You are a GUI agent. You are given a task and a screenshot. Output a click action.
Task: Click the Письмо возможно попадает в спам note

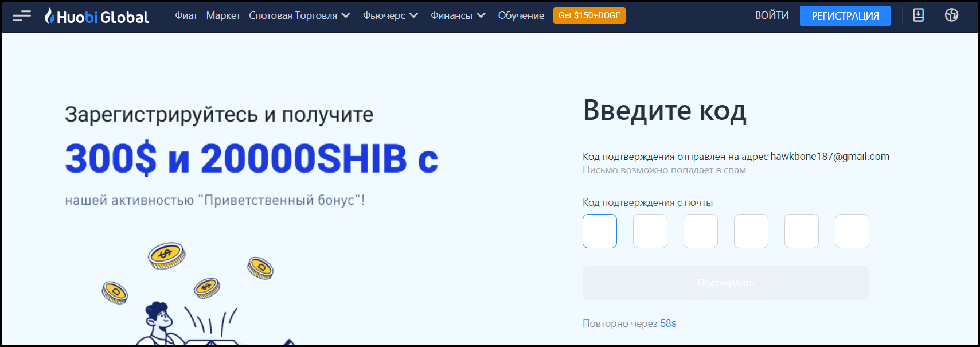pyautogui.click(x=665, y=170)
